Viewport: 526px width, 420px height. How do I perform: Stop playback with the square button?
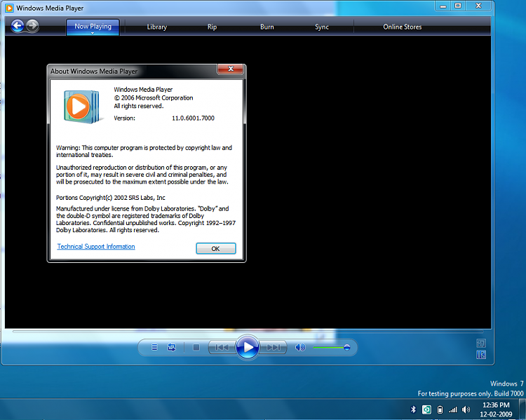click(196, 347)
